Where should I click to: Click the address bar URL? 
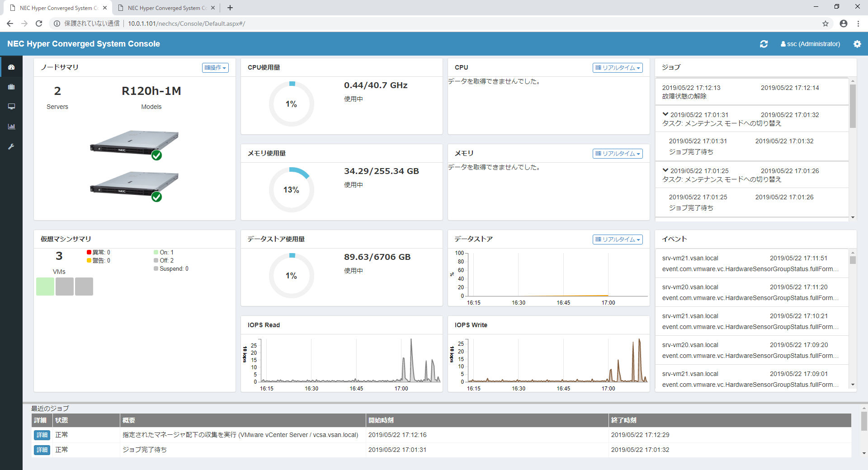point(186,23)
